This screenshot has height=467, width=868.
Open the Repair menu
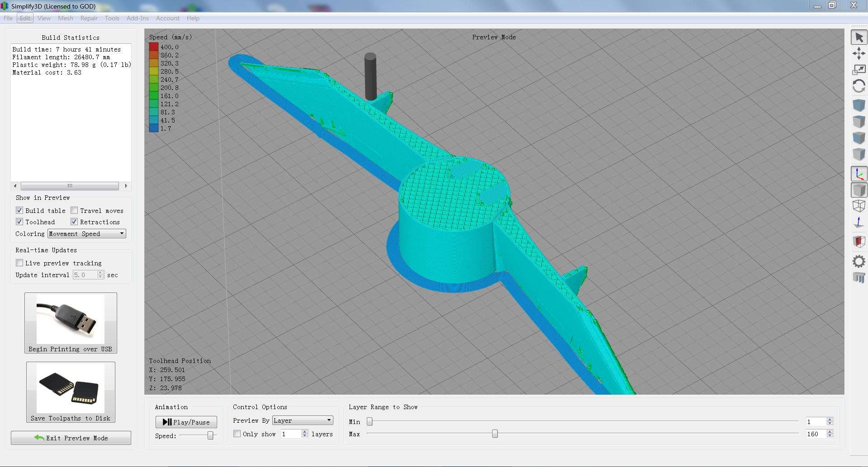pyautogui.click(x=89, y=18)
